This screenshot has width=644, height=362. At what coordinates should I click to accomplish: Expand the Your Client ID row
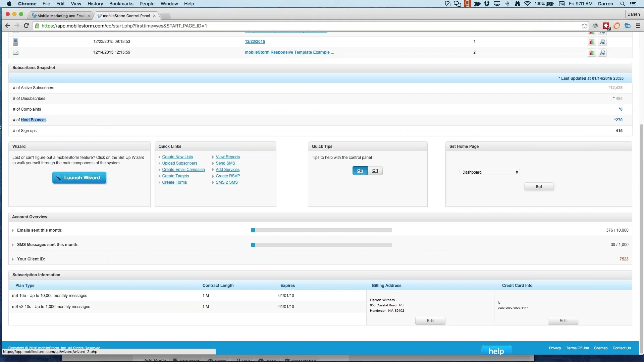click(13, 259)
